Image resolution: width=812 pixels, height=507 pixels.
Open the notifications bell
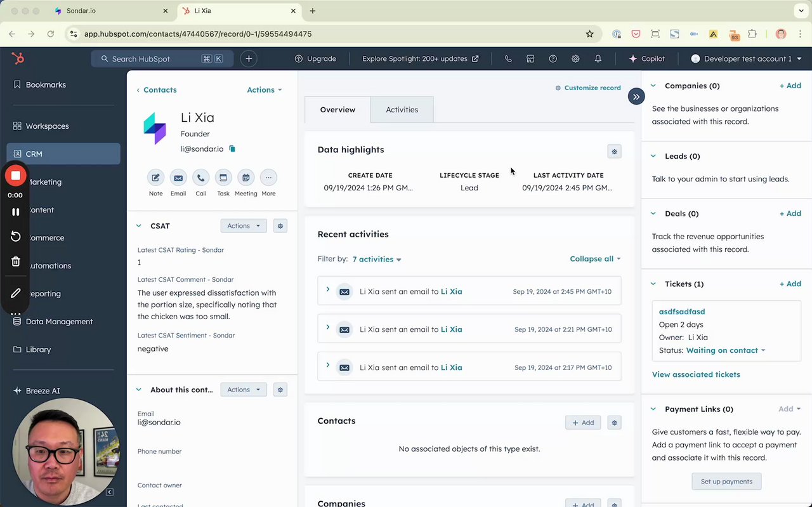pos(598,58)
